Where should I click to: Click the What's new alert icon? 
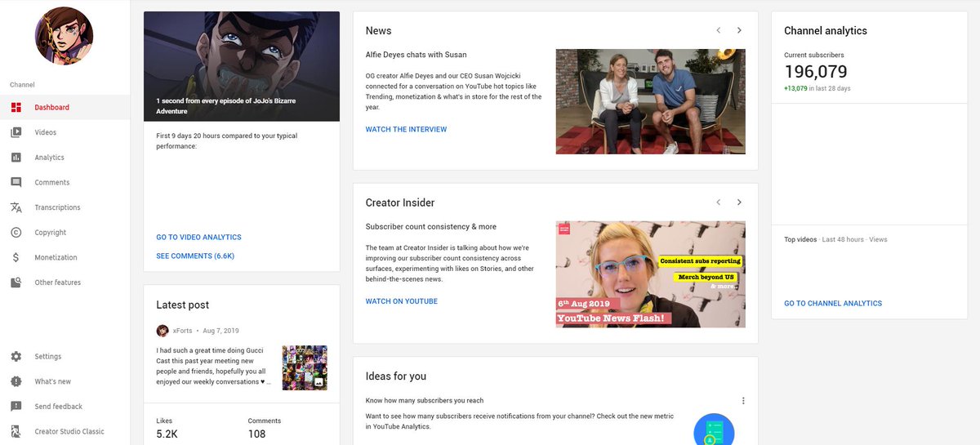16,381
